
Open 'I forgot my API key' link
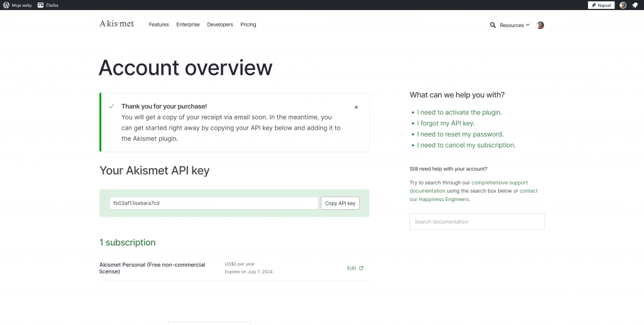click(x=446, y=123)
